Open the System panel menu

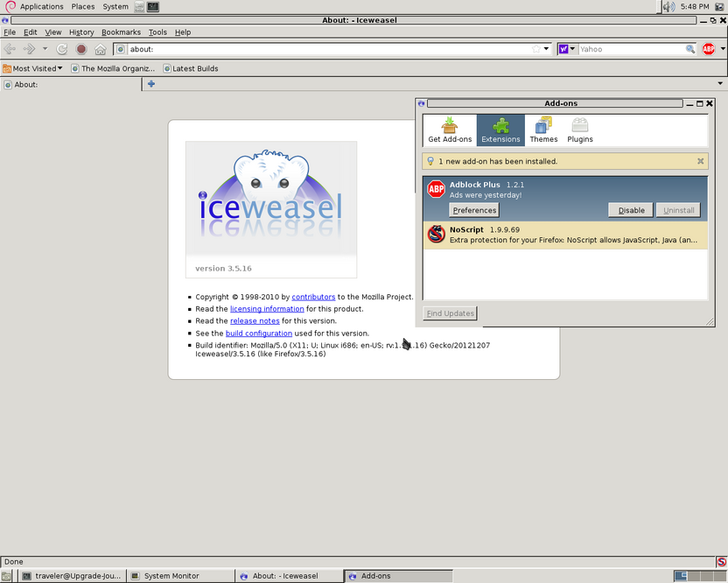click(x=115, y=6)
